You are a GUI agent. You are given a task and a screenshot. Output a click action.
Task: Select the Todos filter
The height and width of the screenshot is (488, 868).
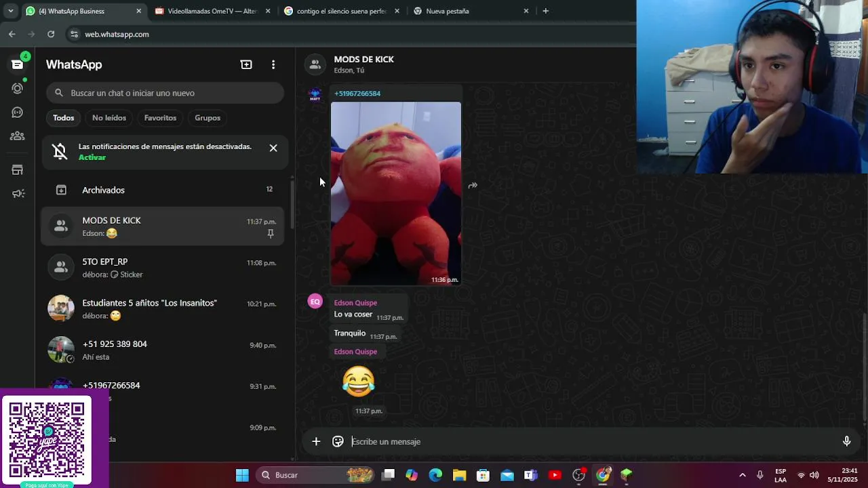point(64,118)
